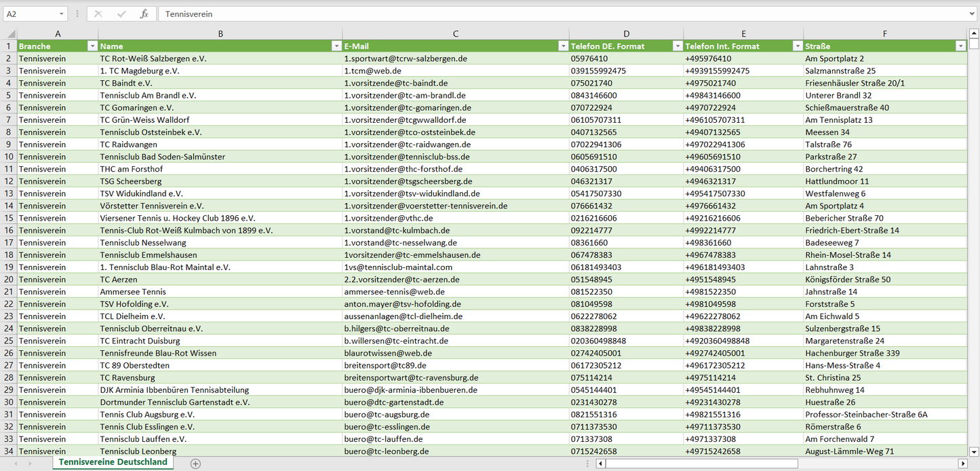This screenshot has width=980, height=471.
Task: Select the Tennisvereine Deutschland sheet tab
Action: coord(113,462)
